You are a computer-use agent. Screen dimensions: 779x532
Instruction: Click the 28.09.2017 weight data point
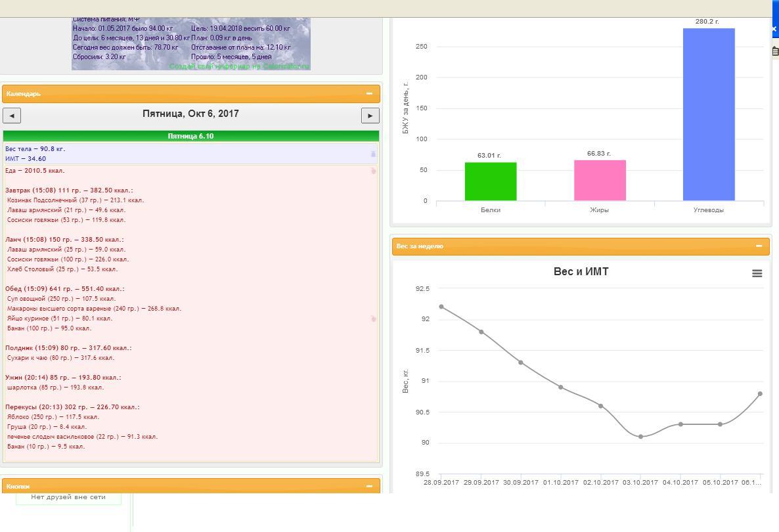tap(441, 307)
